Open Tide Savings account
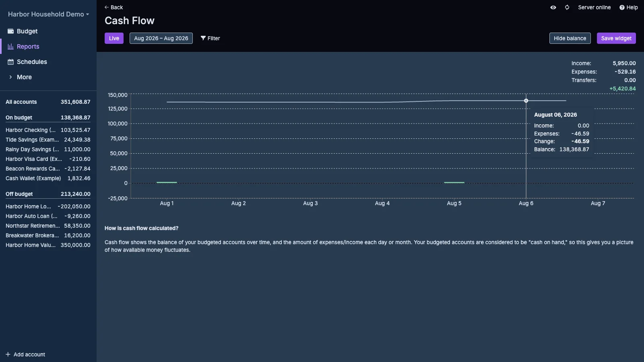Screen dimensions: 644x362 (x=48, y=140)
